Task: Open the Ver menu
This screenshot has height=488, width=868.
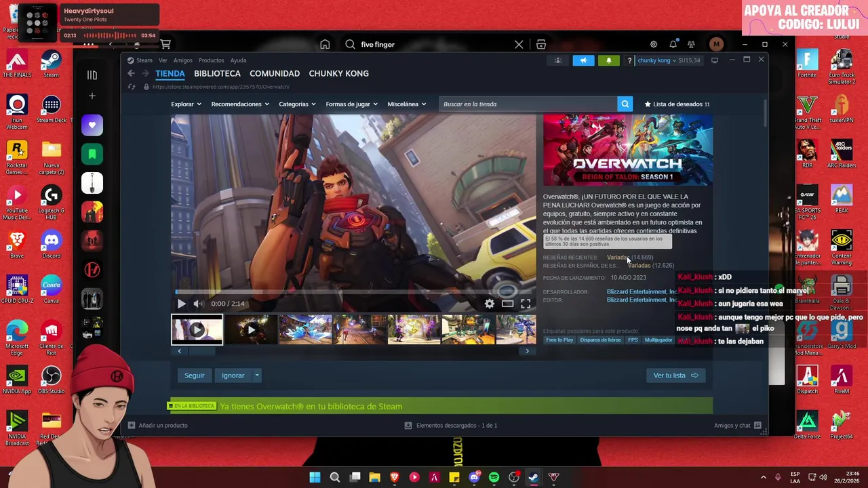Action: (163, 60)
